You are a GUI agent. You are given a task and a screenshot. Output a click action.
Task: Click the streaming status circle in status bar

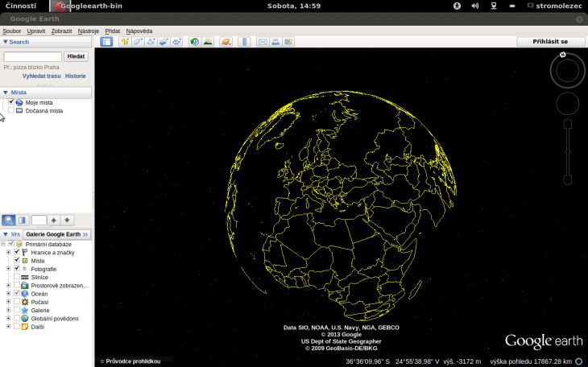pyautogui.click(x=578, y=361)
